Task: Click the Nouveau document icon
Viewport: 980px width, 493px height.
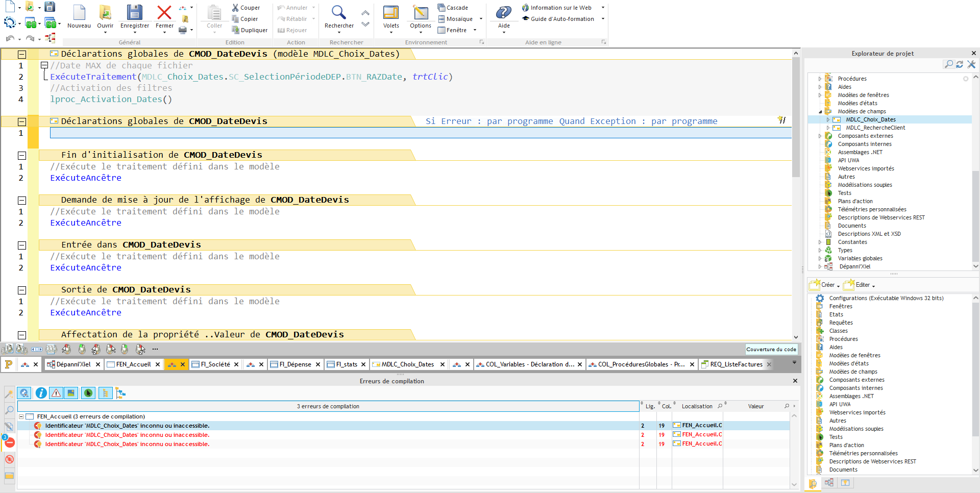Action: coord(79,13)
